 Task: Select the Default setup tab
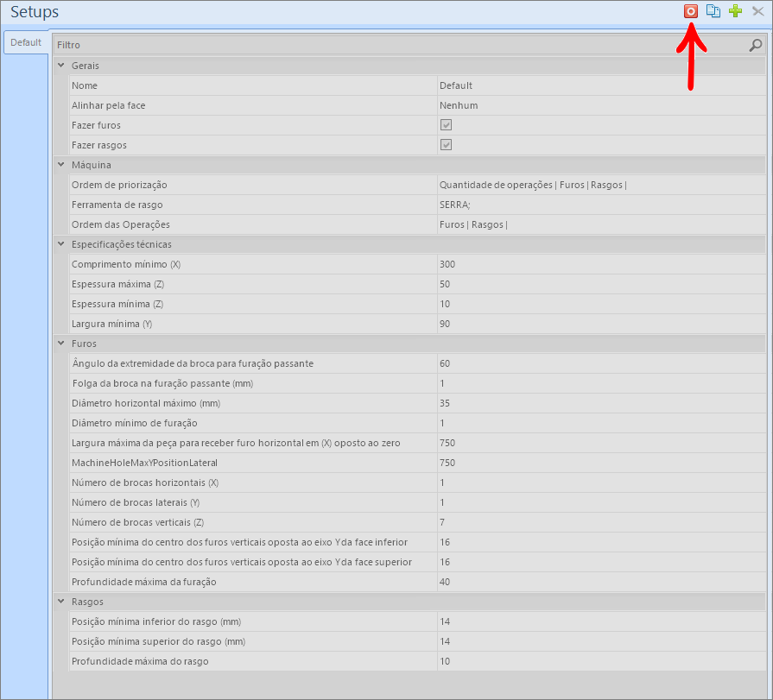[26, 42]
